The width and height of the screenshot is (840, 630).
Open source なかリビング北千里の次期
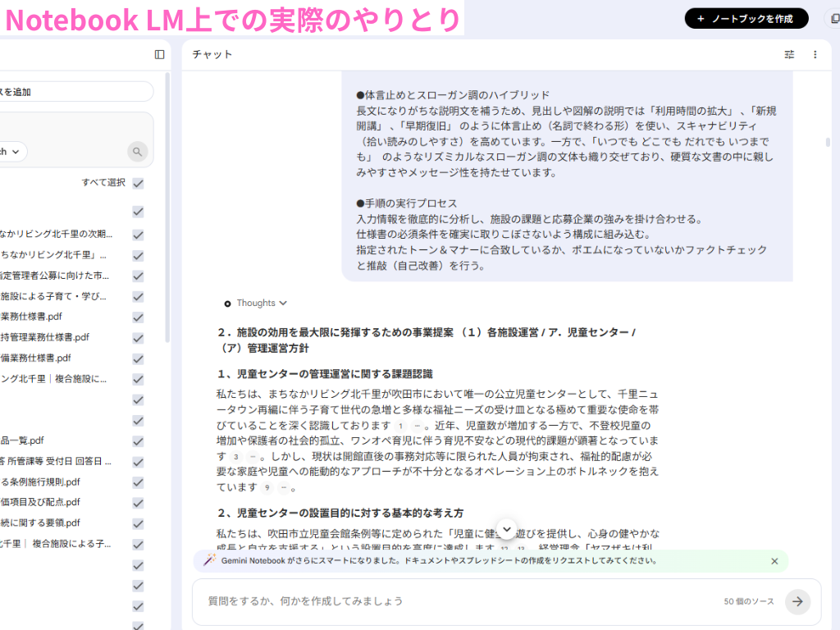click(x=57, y=234)
